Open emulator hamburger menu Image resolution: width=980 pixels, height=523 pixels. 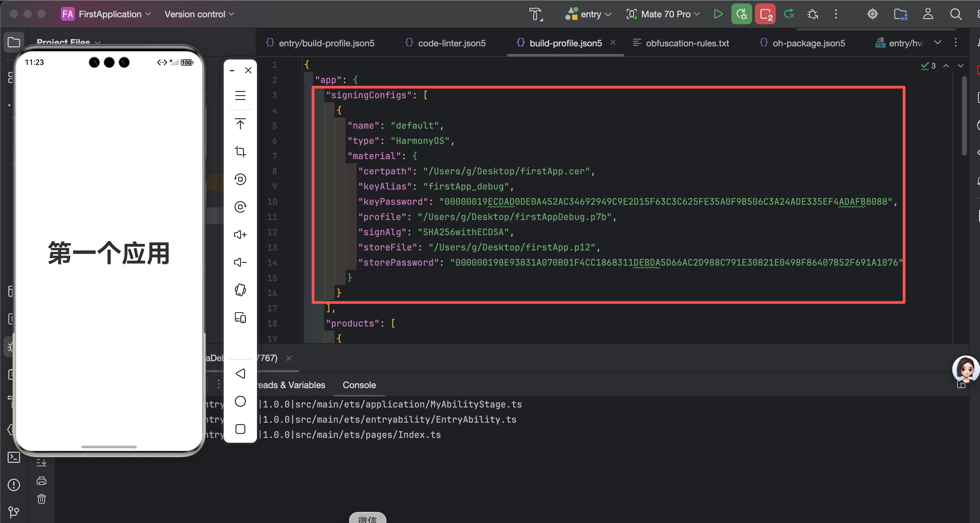240,95
